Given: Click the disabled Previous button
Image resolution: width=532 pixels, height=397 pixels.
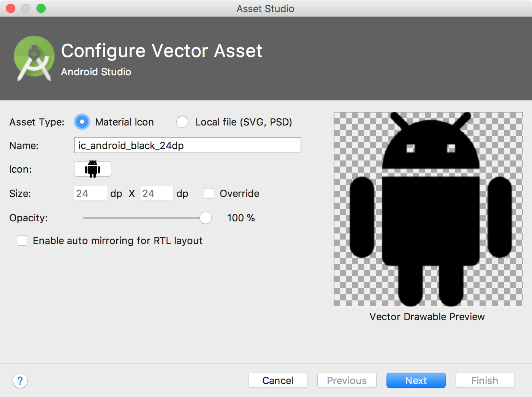Looking at the screenshot, I should (x=347, y=380).
